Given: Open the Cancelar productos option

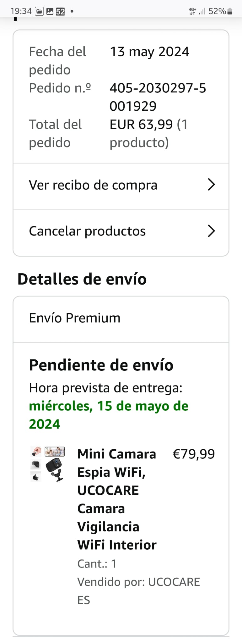Looking at the screenshot, I should (x=87, y=231).
